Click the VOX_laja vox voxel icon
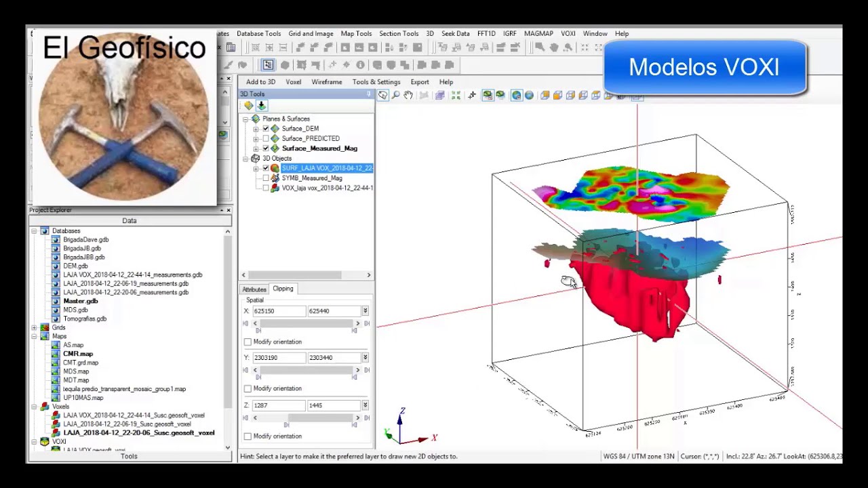Image resolution: width=868 pixels, height=488 pixels. 275,188
